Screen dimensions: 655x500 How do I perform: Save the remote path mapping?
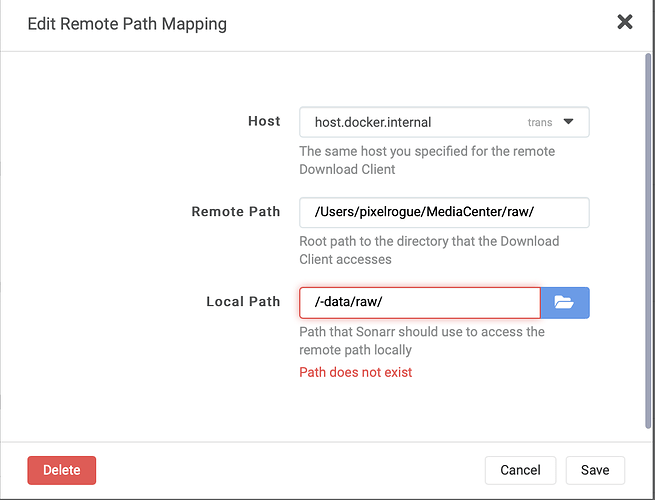[x=594, y=470]
